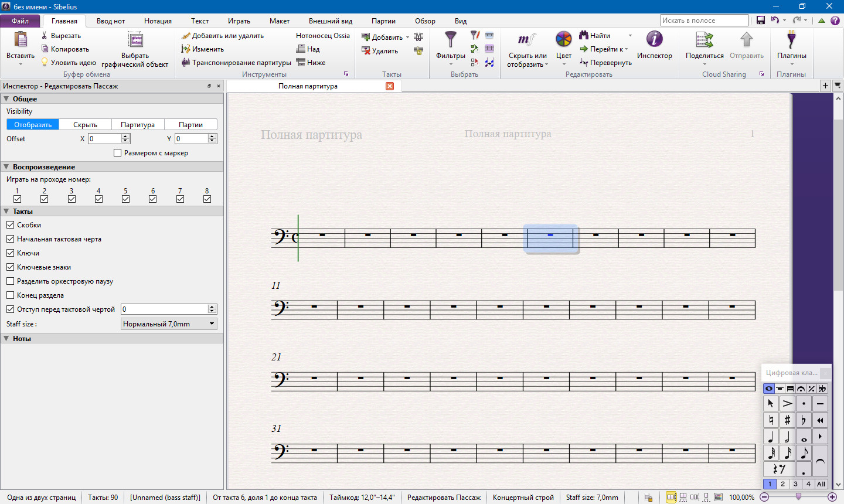
Task: Click 'Транспонирование партитуры' button
Action: pos(237,63)
